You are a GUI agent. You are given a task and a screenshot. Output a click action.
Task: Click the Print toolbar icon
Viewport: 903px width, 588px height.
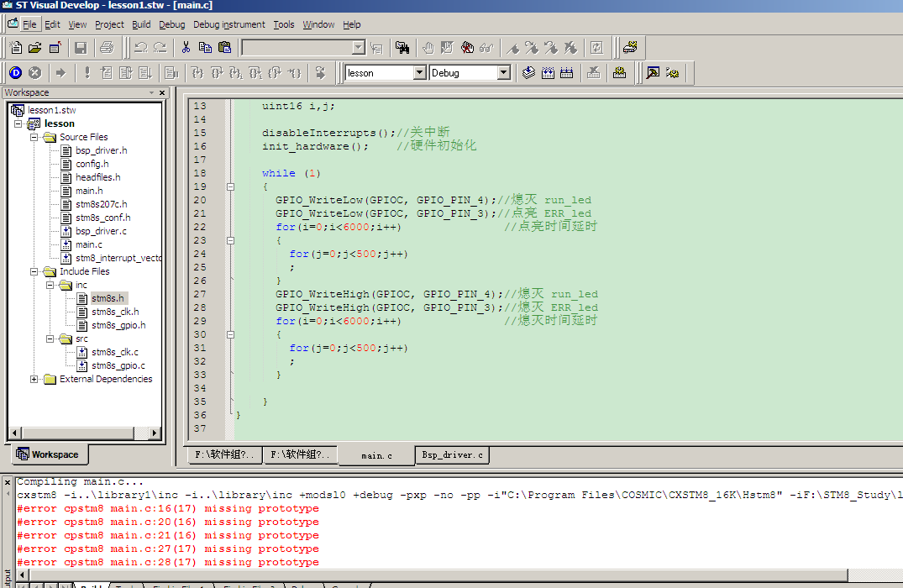[x=107, y=48]
